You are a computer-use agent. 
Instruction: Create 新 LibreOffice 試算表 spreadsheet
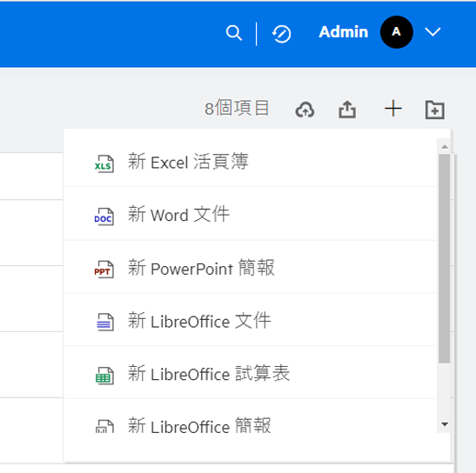(x=250, y=373)
